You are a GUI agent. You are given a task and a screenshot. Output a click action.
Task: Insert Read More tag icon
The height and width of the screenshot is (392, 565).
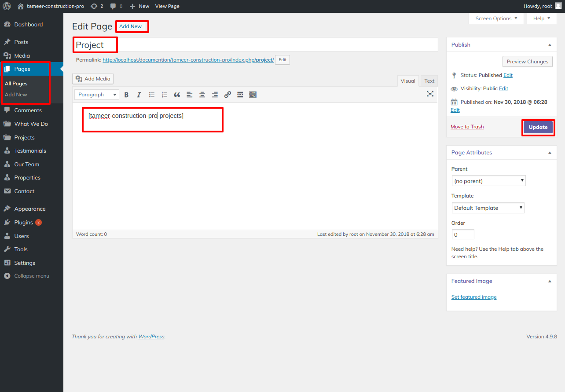tap(240, 95)
